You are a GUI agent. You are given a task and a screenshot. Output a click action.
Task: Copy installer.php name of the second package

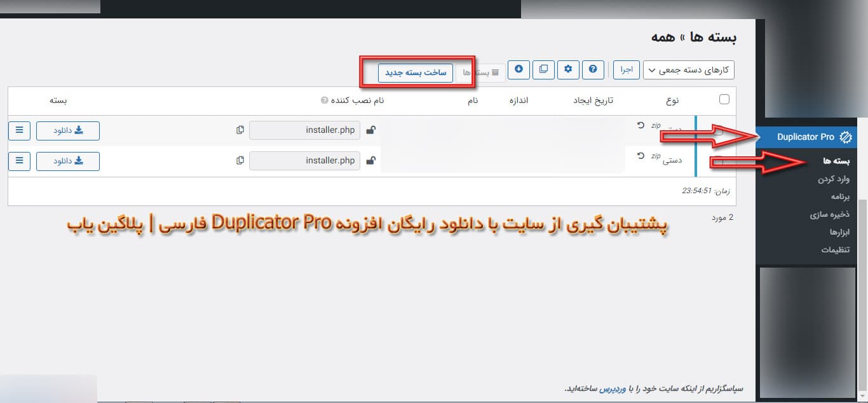point(240,160)
